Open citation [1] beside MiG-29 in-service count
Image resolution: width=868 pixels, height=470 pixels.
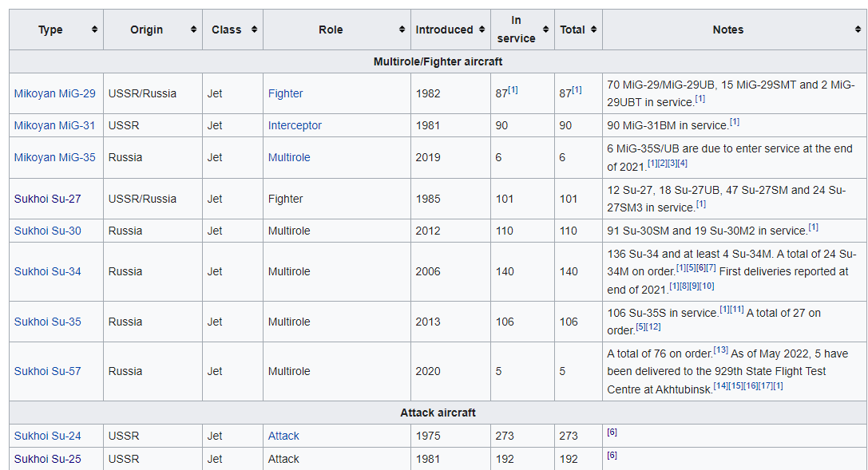[513, 89]
